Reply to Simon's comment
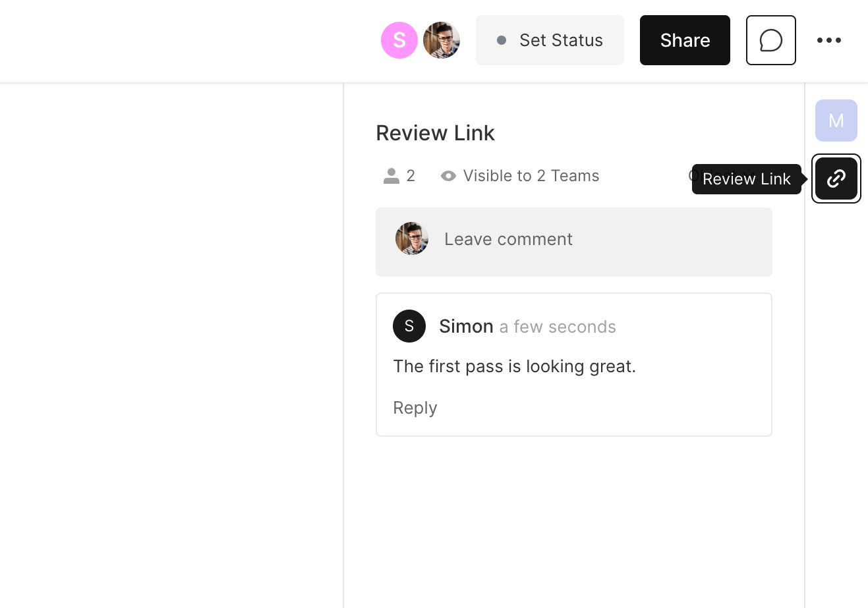This screenshot has width=868, height=608. 415,408
